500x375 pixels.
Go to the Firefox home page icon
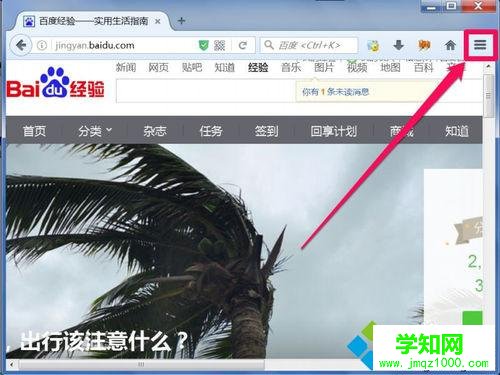[x=450, y=45]
